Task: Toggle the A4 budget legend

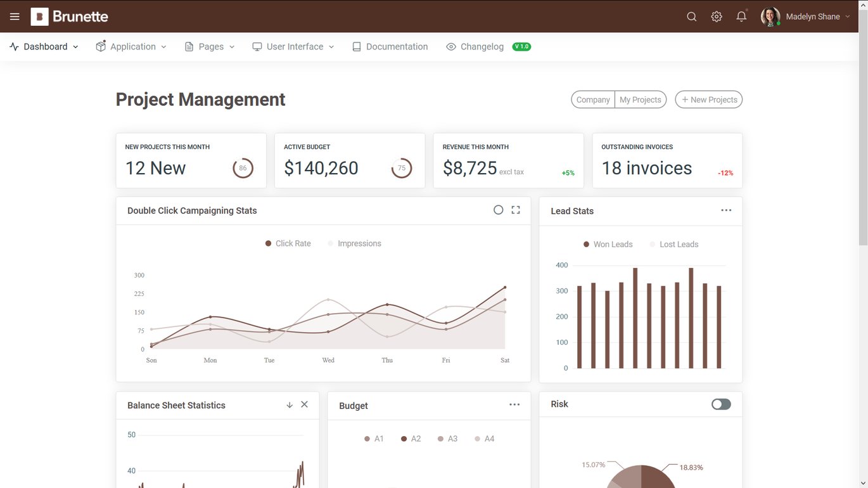Action: click(484, 439)
